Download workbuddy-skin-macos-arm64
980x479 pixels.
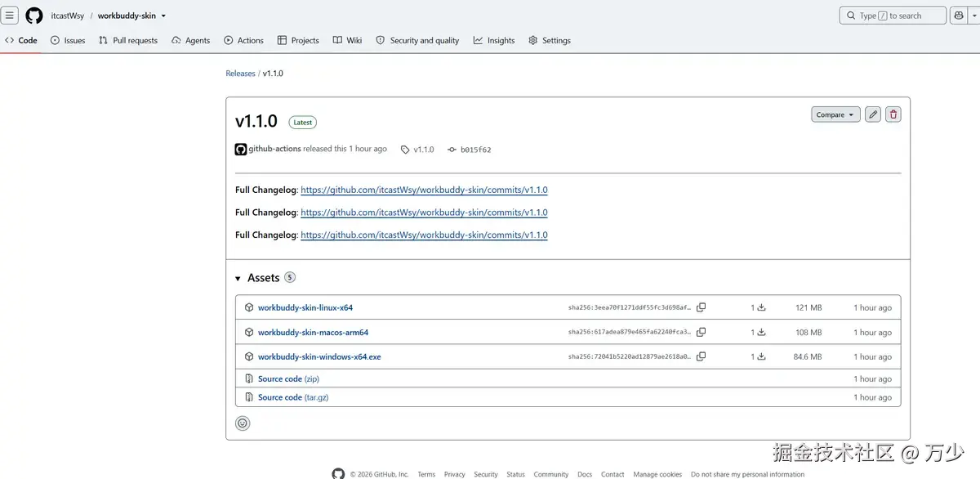[x=313, y=333]
